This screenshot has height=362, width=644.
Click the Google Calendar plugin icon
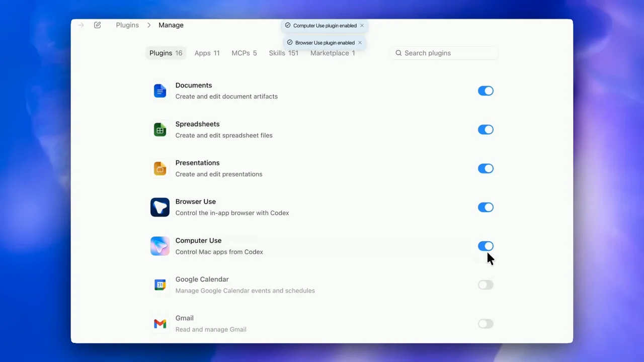pos(160,285)
